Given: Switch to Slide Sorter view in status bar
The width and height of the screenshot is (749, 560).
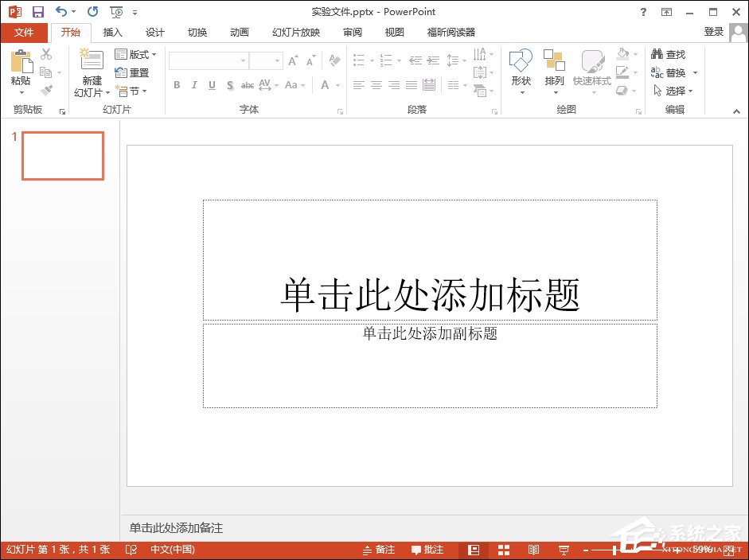Looking at the screenshot, I should [x=503, y=549].
